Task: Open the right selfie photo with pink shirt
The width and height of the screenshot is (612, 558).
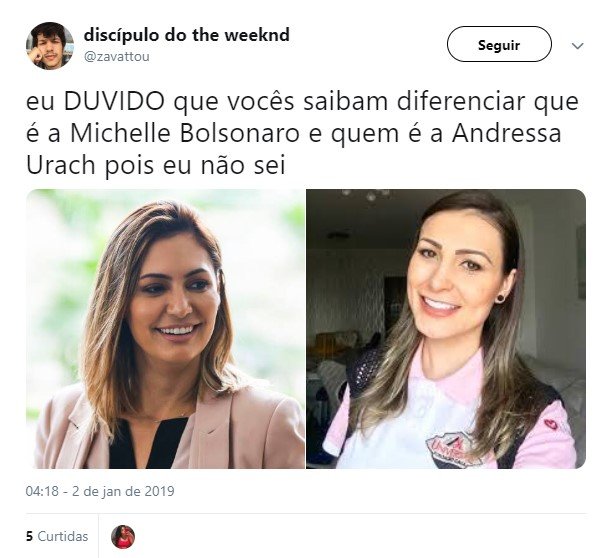Action: [x=446, y=329]
